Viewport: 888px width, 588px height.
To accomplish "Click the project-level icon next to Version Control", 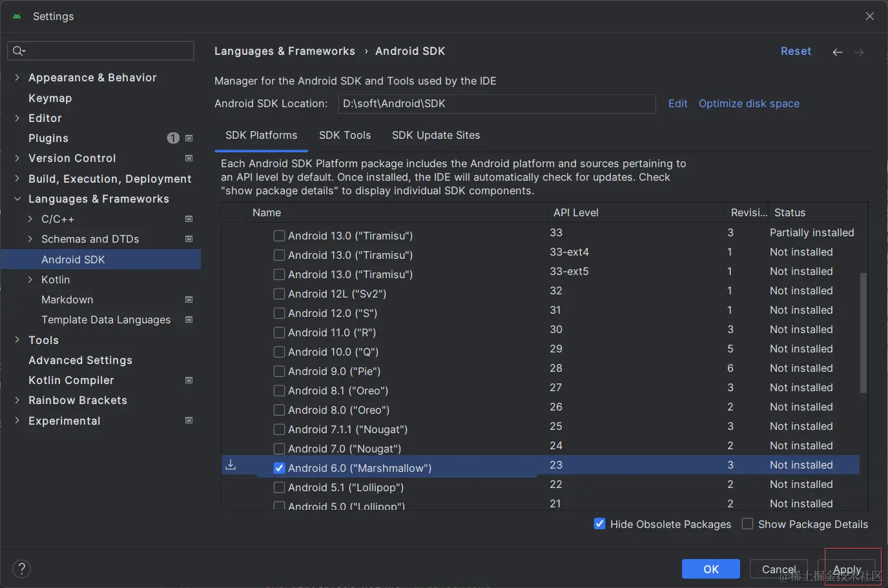I will click(x=189, y=158).
